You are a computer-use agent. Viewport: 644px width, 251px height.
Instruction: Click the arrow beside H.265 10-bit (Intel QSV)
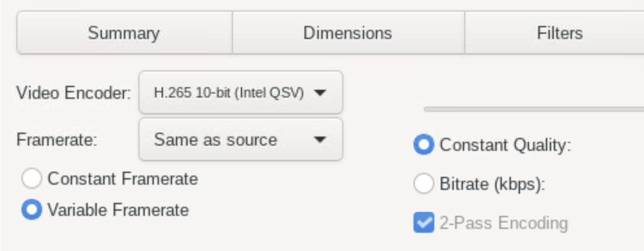[319, 93]
